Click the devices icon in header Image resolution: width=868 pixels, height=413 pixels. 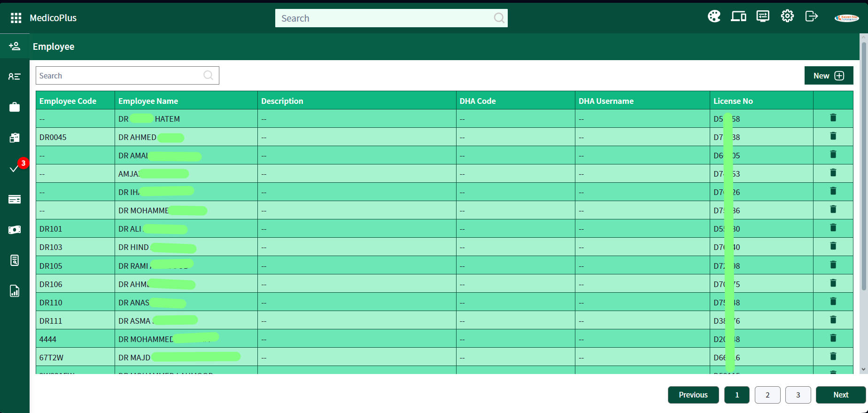(x=738, y=16)
